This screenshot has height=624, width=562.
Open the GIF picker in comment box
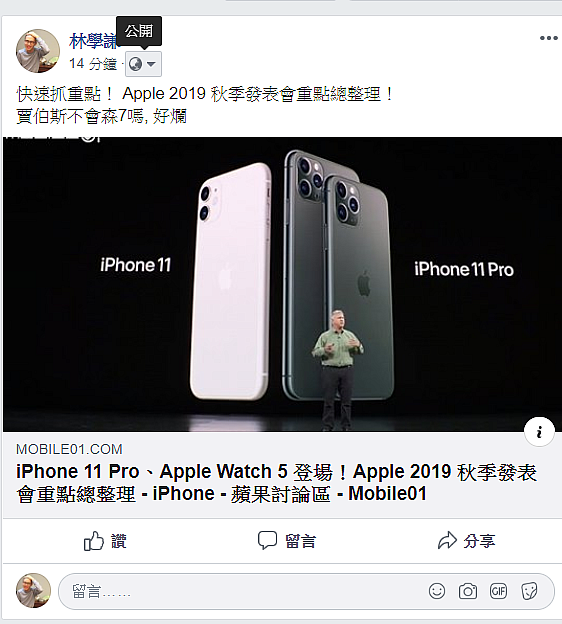tap(498, 591)
